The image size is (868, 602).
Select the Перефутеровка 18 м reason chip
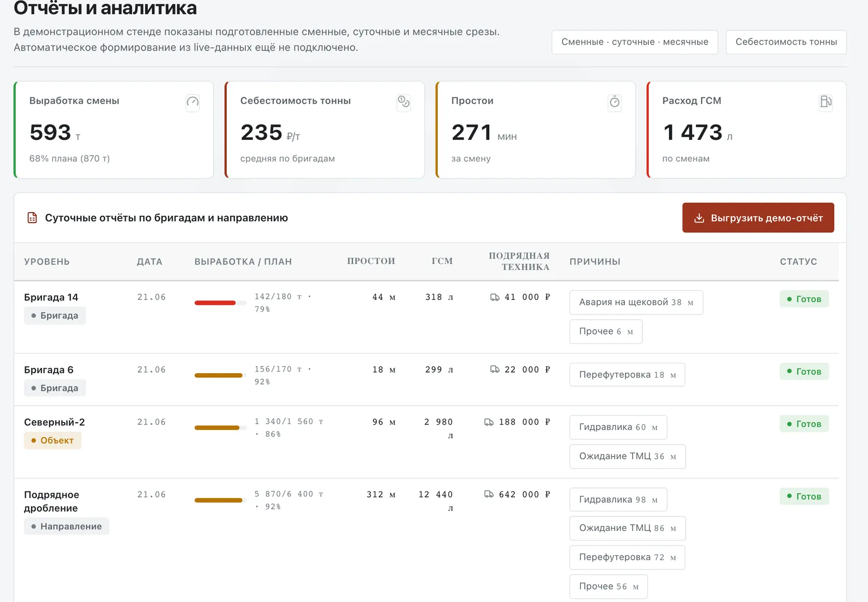click(627, 375)
